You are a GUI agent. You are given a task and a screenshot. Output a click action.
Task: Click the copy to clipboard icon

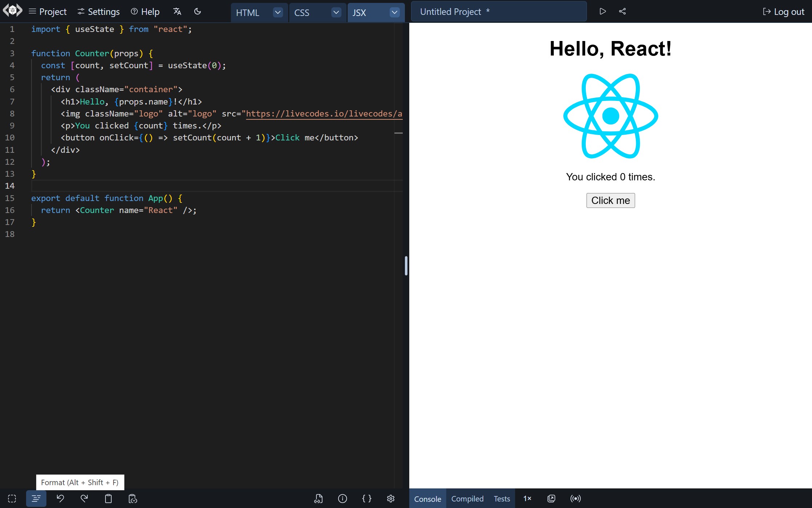tap(108, 499)
